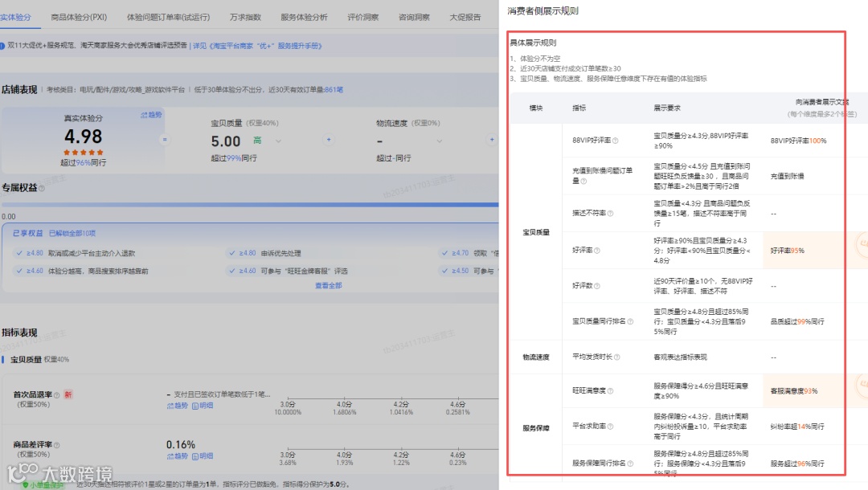Click the plus circle after 物流速度 score

point(492,139)
